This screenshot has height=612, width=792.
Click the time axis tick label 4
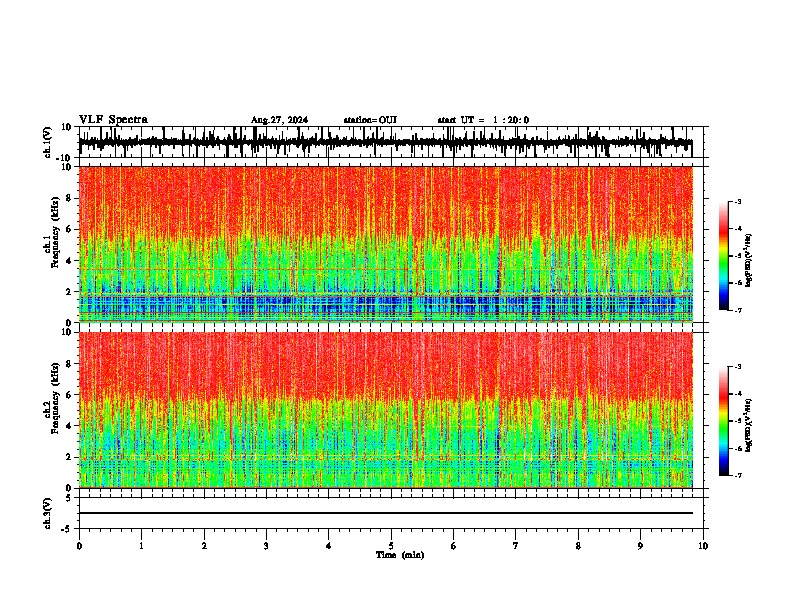pos(329,546)
